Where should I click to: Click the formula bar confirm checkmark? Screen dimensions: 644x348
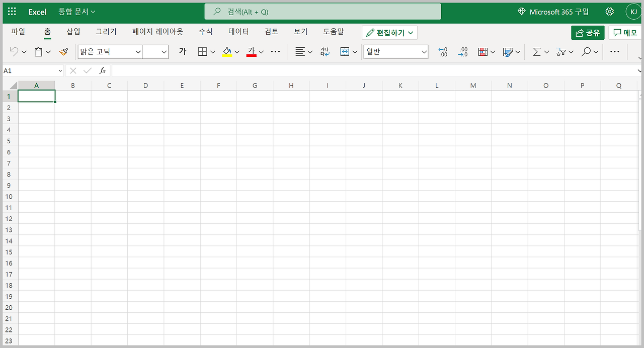(x=88, y=71)
